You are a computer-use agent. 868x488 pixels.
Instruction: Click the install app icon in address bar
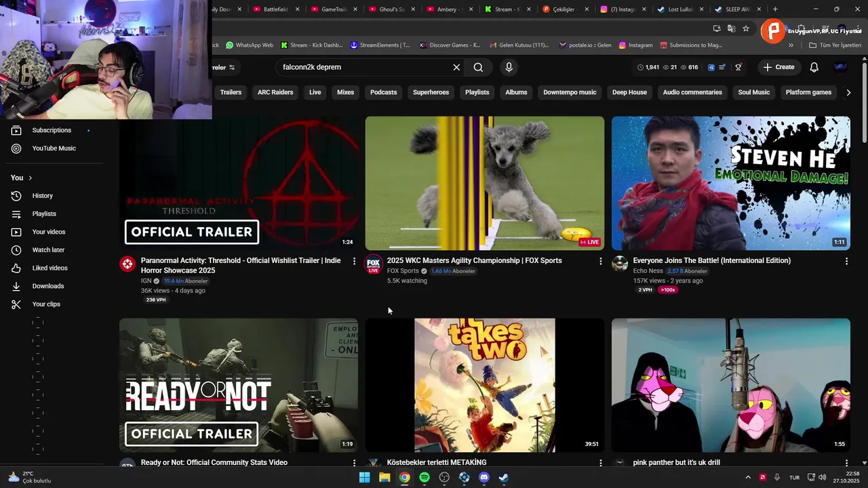pyautogui.click(x=717, y=28)
